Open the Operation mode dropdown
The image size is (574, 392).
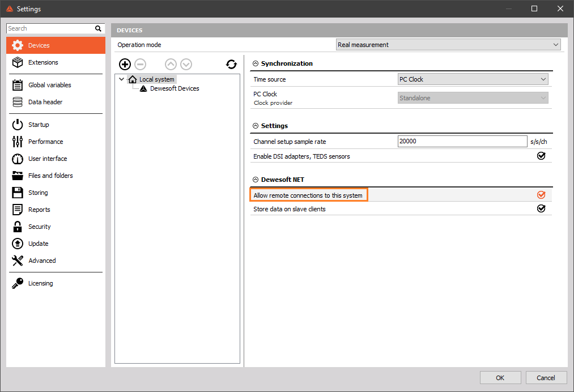point(448,45)
